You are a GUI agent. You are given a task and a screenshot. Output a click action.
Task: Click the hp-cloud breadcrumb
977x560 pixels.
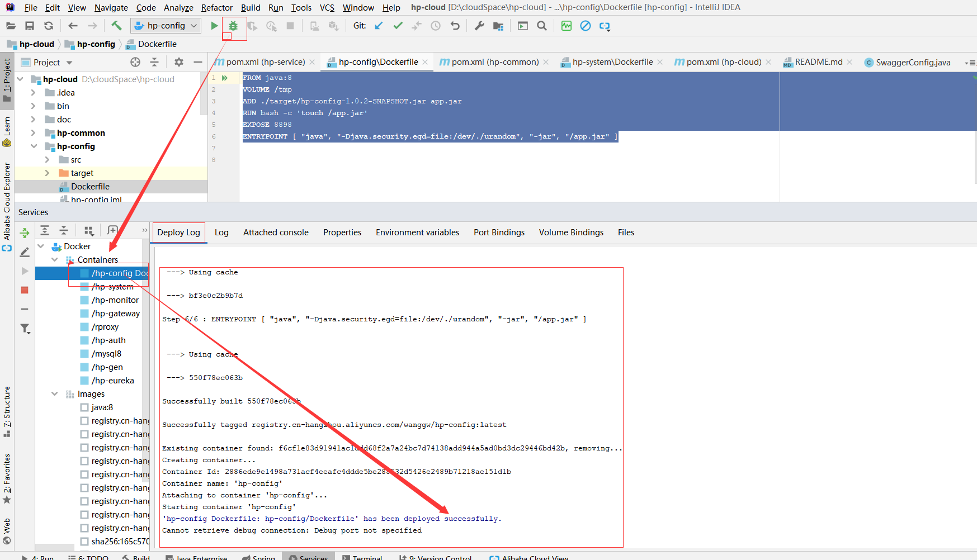tap(31, 44)
